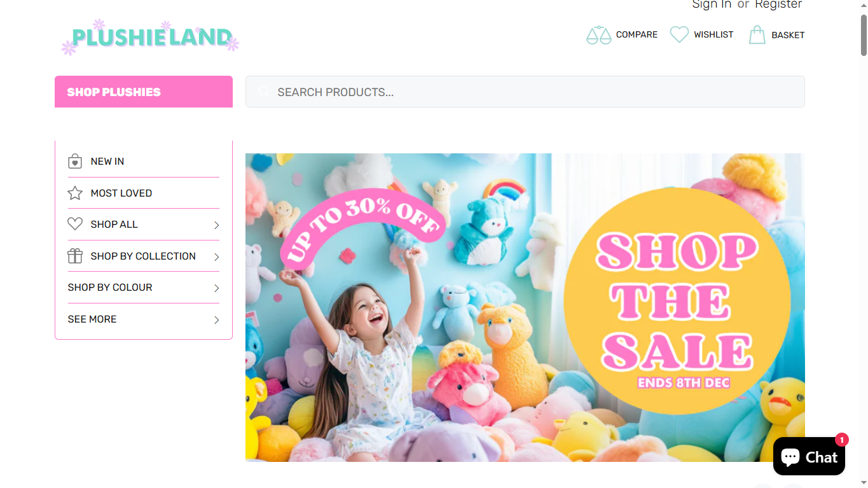Open the Shop Plushies menu header

(144, 92)
